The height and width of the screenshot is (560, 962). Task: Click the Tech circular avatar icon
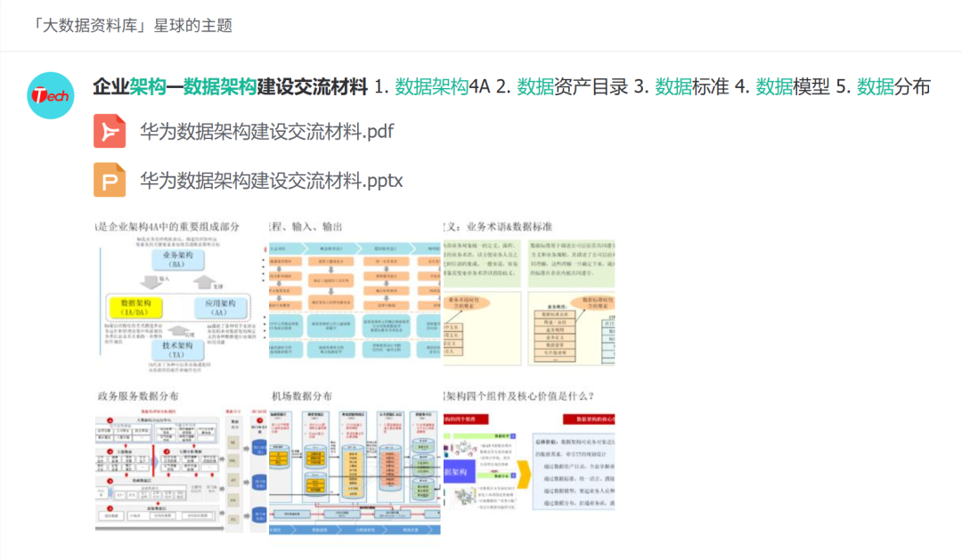50,95
